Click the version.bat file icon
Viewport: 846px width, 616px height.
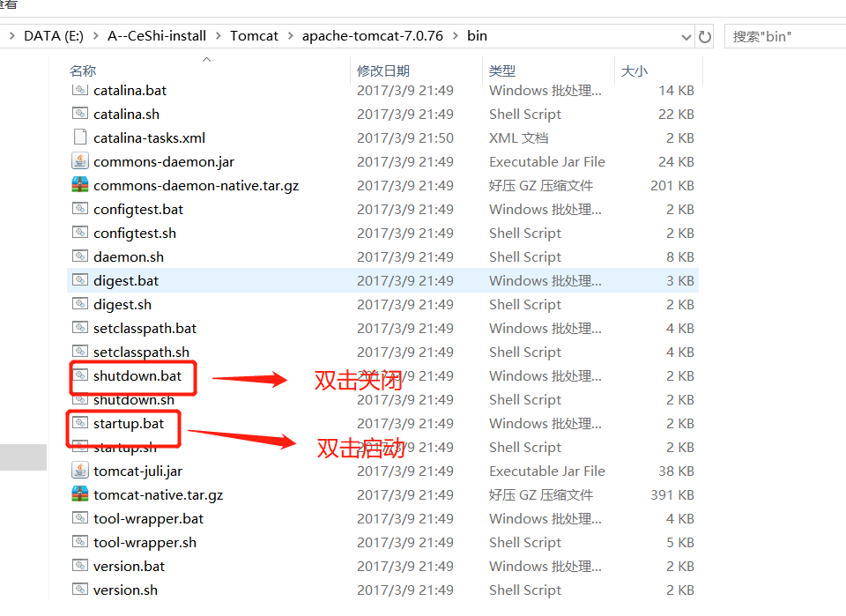(x=80, y=565)
